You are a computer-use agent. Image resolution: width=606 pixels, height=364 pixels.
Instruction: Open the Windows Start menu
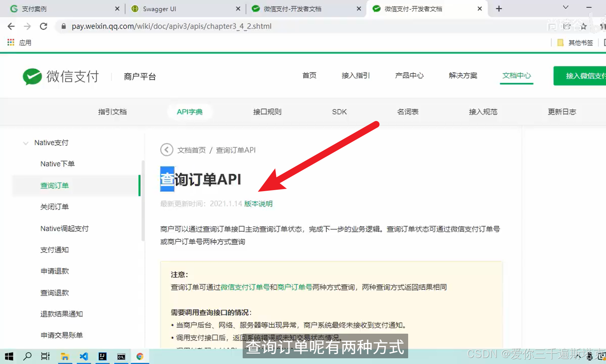tap(9, 356)
